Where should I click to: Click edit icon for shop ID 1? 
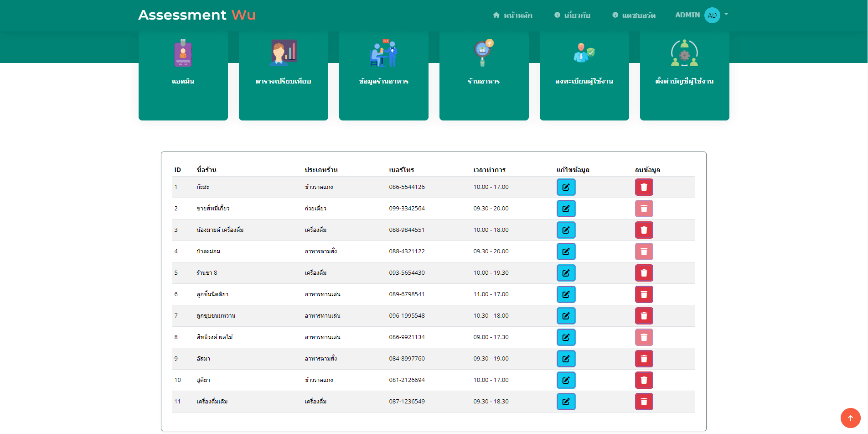(566, 187)
